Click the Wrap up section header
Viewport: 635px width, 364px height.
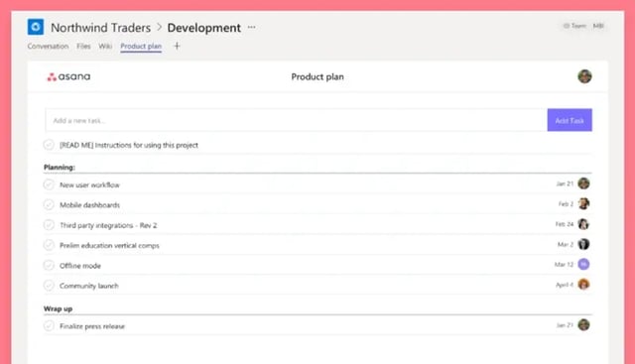click(x=58, y=308)
